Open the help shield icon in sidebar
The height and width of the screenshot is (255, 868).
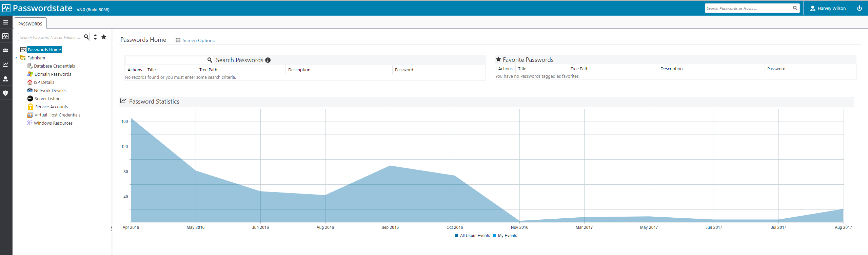(x=5, y=93)
